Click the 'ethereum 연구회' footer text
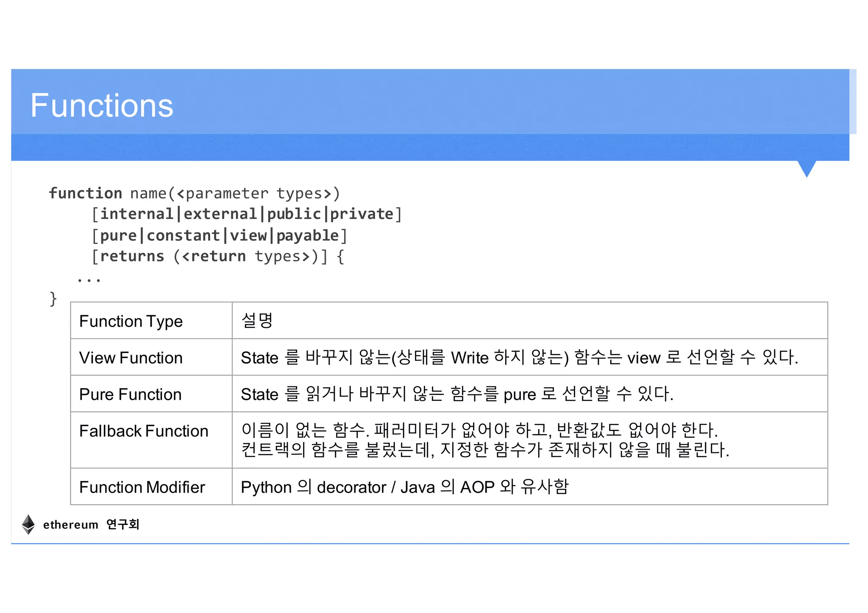868x613 pixels. coord(91,524)
